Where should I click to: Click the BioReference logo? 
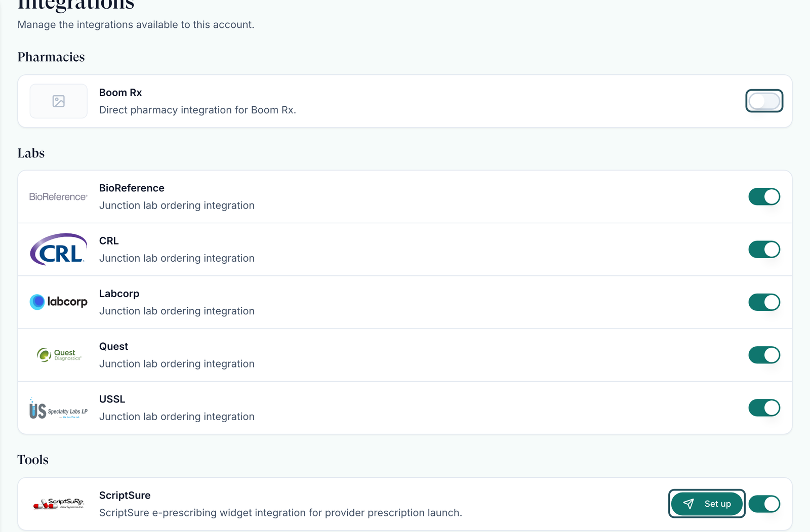[58, 197]
